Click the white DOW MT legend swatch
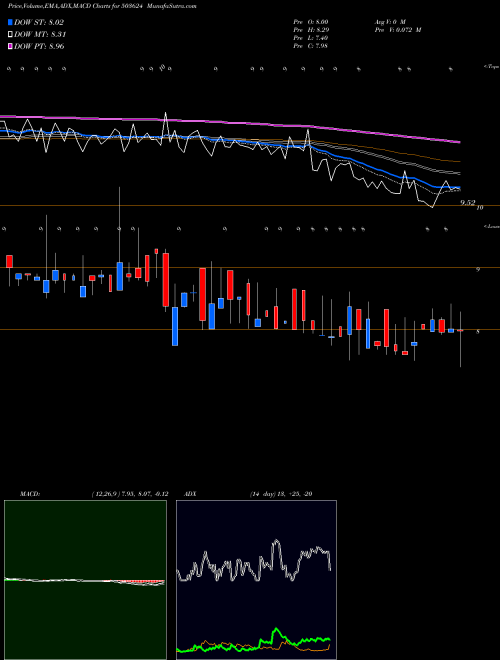Screen dimensions: 500x660 click(x=10, y=35)
